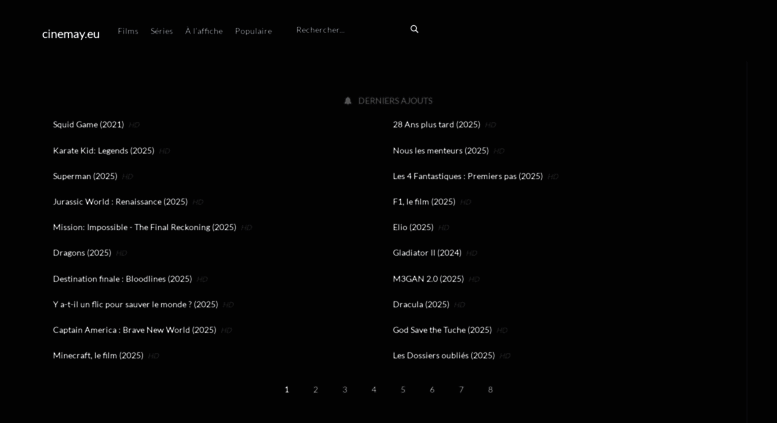Click the HD badge next to Squid Game
Viewport: 777px width, 423px height.
pyautogui.click(x=134, y=126)
